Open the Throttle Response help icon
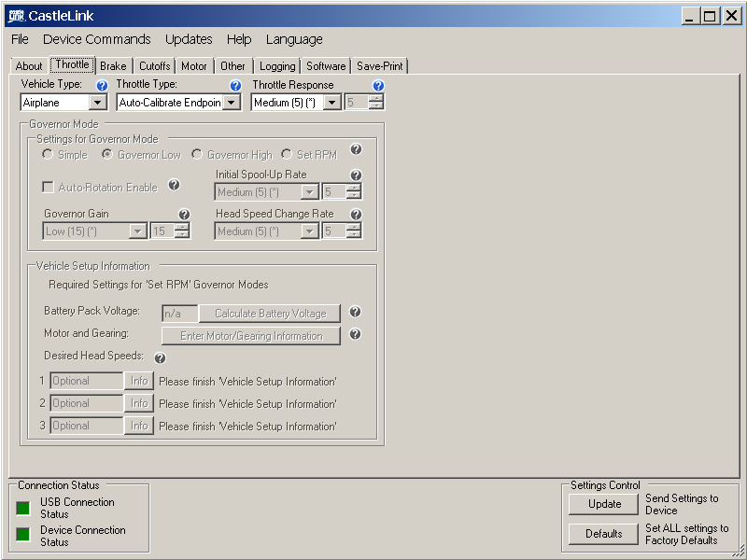Screen dimensions: 747x560 tap(378, 86)
